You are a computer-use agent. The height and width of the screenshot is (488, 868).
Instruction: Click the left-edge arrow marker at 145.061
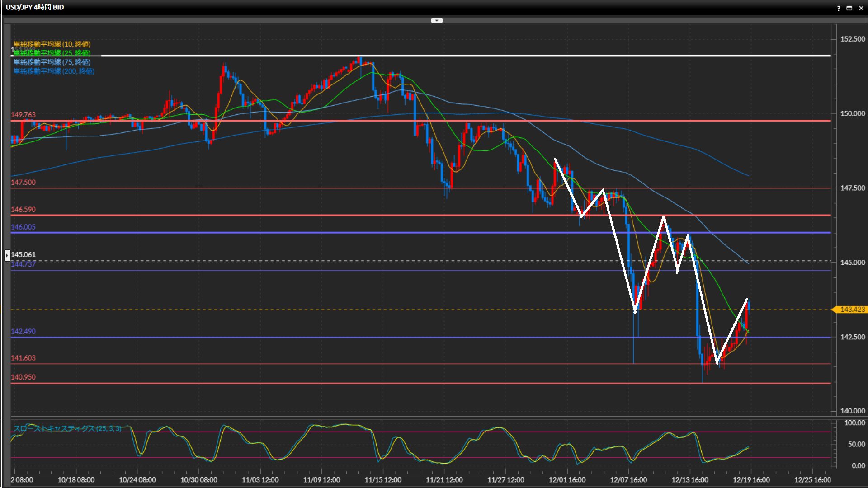click(7, 255)
